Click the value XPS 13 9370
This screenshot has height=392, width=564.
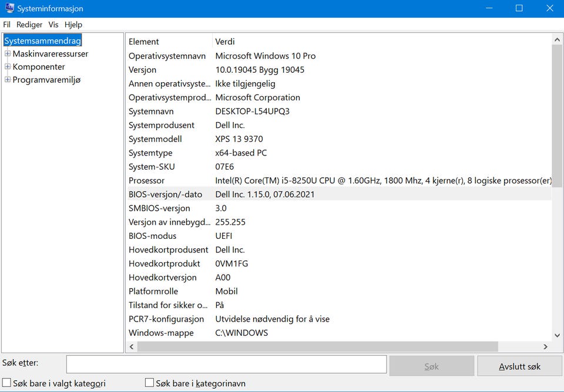point(239,139)
